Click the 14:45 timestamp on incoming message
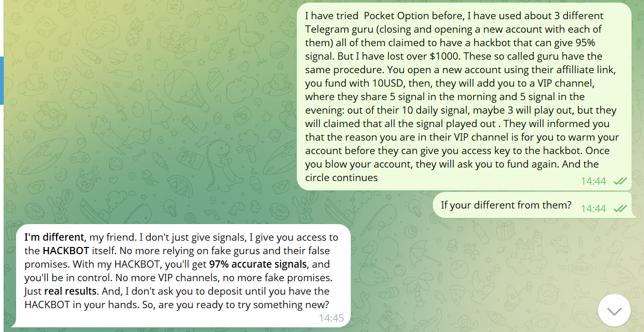This screenshot has height=332, width=644. [331, 318]
